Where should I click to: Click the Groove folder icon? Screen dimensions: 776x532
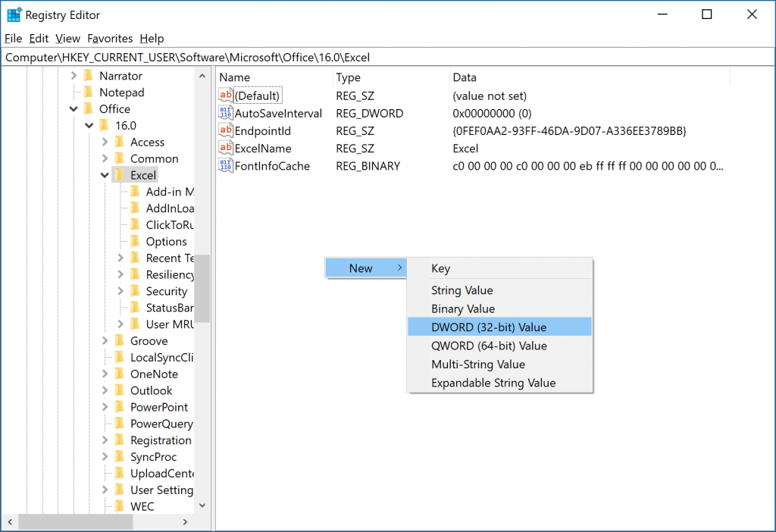pos(119,340)
